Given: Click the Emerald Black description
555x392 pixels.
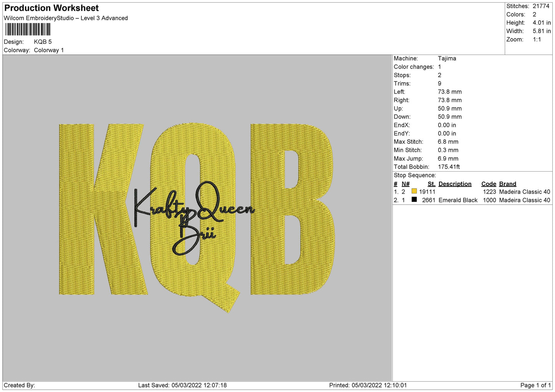Looking at the screenshot, I should (x=458, y=200).
